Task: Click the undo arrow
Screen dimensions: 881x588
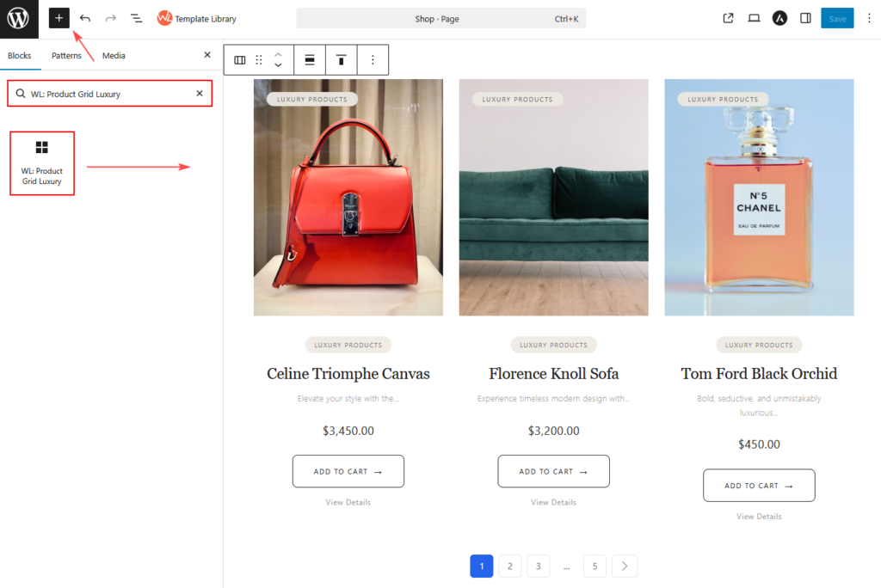Action: pyautogui.click(x=84, y=18)
